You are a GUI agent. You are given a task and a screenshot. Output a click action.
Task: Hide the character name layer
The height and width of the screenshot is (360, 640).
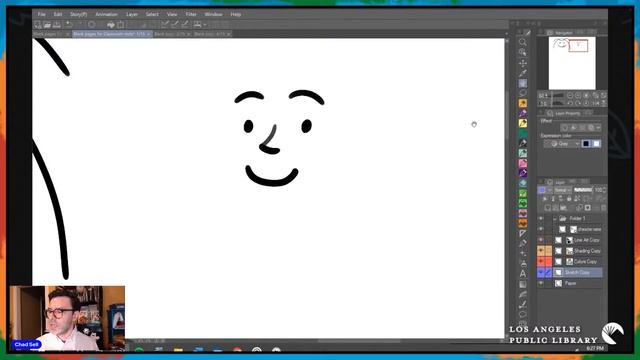point(541,229)
